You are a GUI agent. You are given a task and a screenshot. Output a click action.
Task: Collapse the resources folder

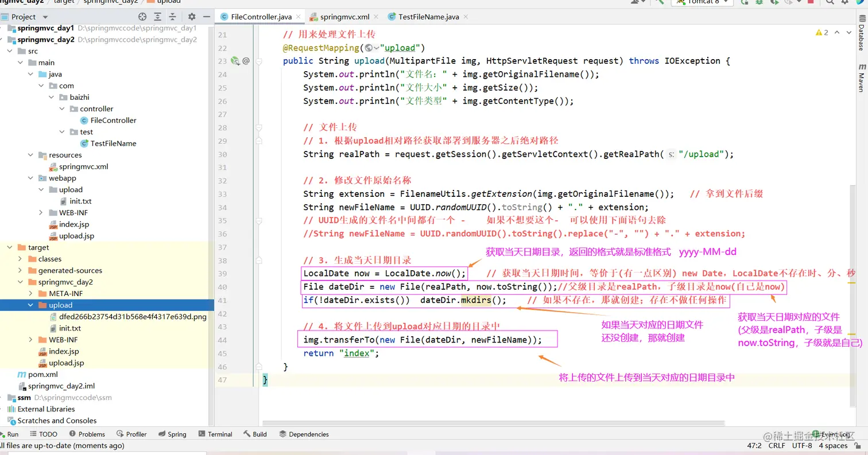[x=32, y=155]
